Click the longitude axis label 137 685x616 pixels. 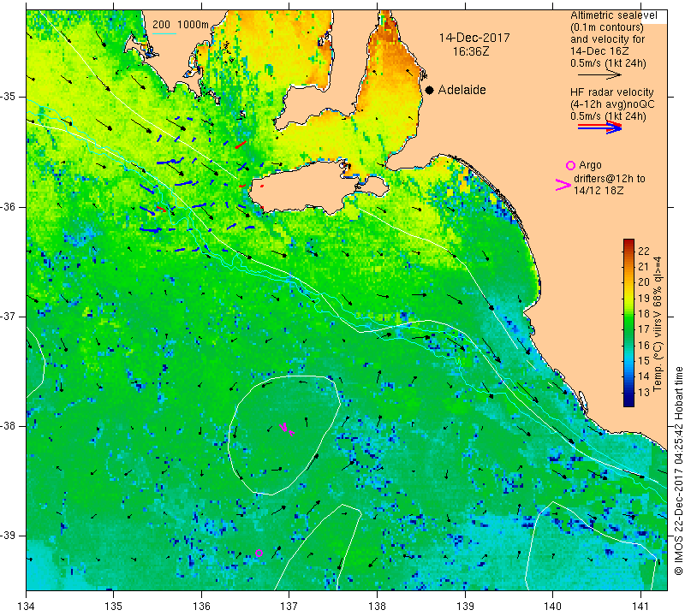click(289, 607)
